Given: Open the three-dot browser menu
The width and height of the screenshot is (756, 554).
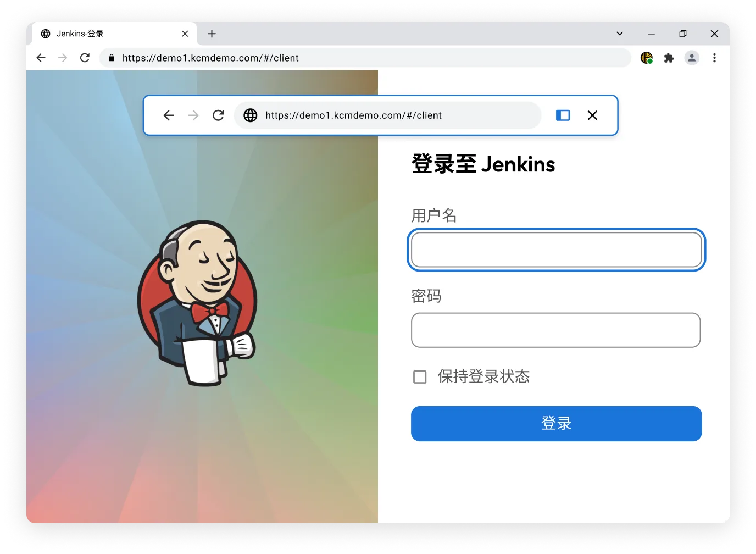Looking at the screenshot, I should 714,58.
